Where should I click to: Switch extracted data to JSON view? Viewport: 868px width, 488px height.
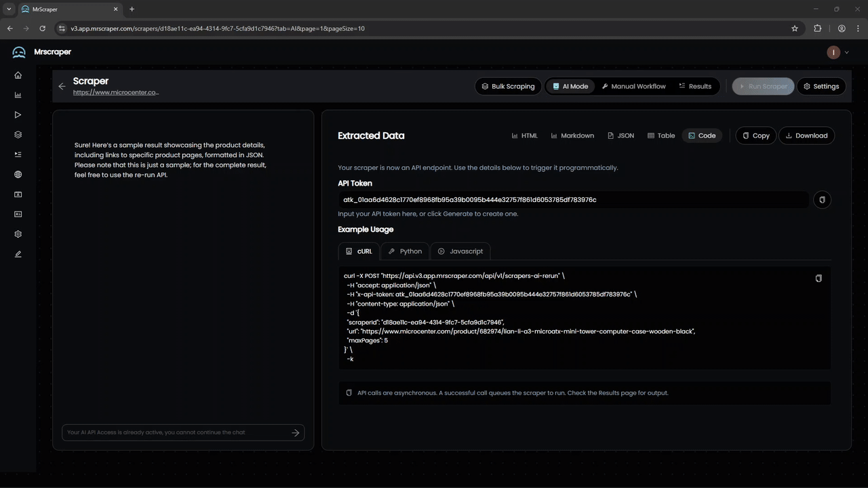pyautogui.click(x=620, y=136)
